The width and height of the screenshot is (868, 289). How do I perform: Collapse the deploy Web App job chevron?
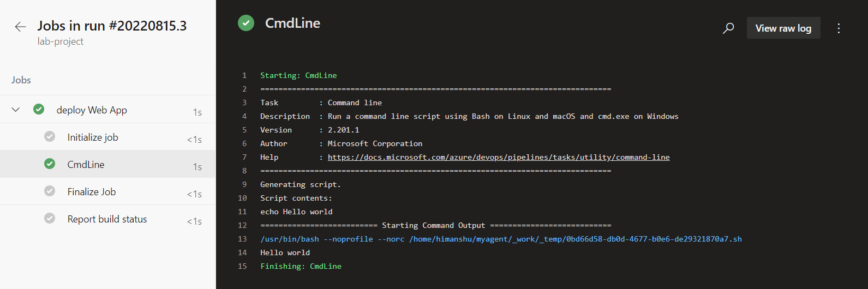(x=16, y=110)
